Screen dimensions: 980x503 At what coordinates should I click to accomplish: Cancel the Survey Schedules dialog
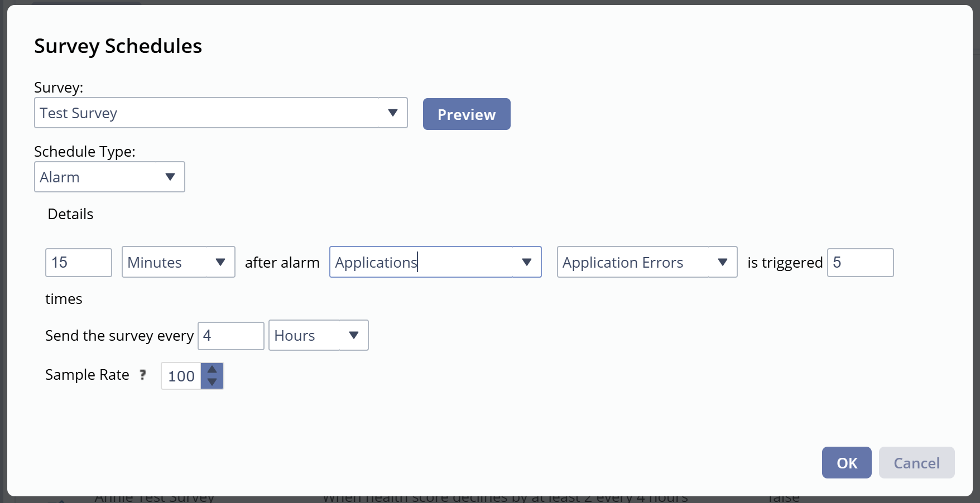click(x=916, y=463)
